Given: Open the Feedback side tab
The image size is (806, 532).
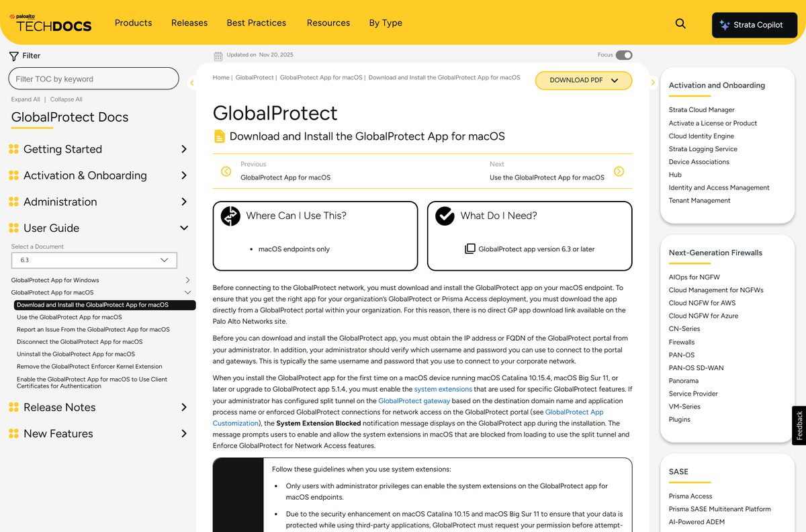Looking at the screenshot, I should pos(799,426).
